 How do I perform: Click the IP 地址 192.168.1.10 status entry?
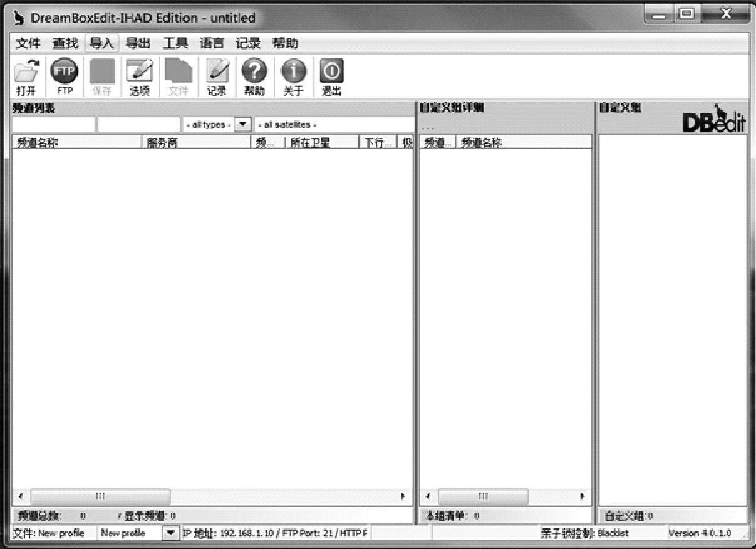[275, 533]
